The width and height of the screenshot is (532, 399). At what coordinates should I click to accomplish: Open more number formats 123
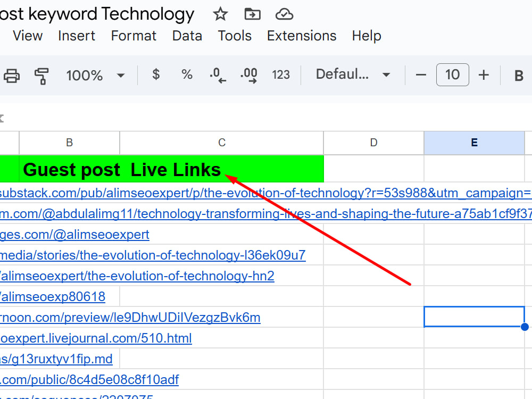(x=280, y=74)
